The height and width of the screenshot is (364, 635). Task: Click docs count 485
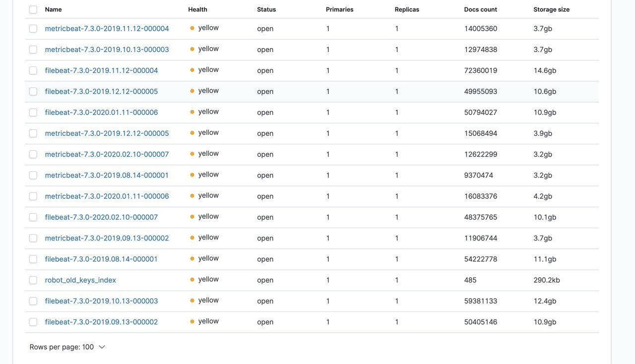coord(470,280)
